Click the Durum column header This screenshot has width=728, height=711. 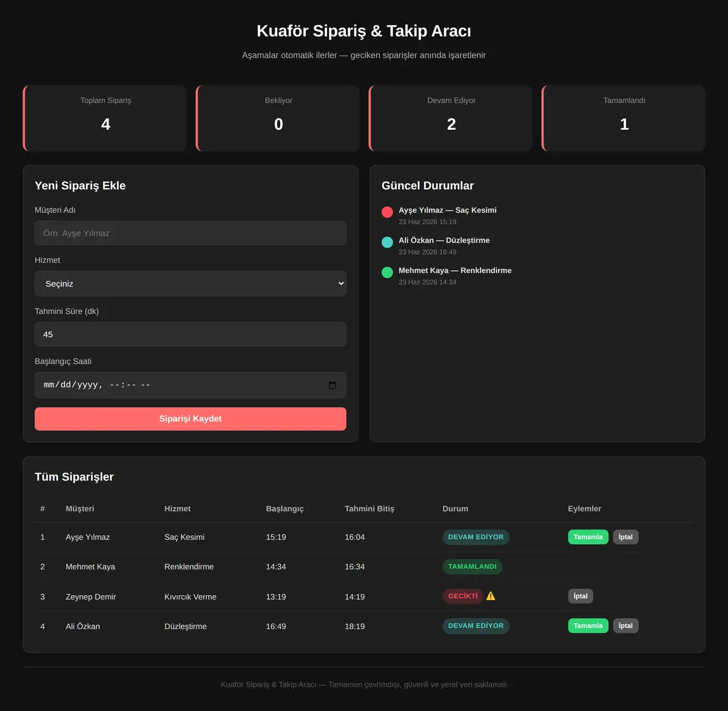[456, 509]
